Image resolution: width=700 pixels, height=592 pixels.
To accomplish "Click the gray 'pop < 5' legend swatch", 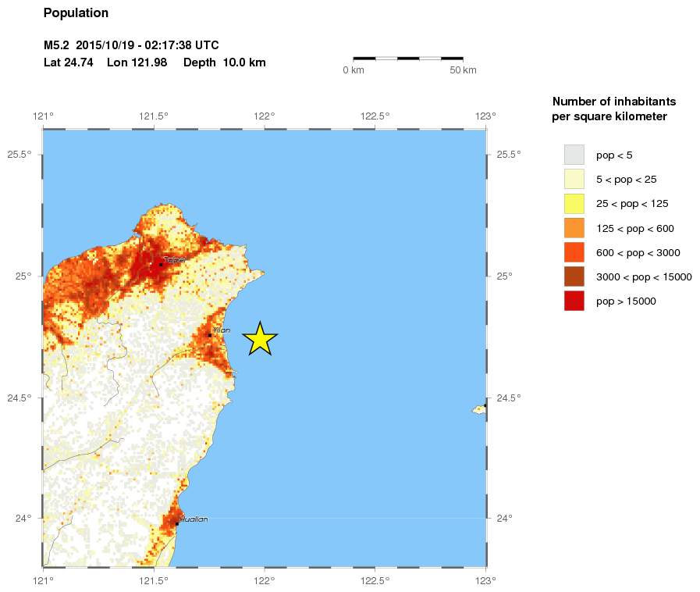I will [x=574, y=155].
